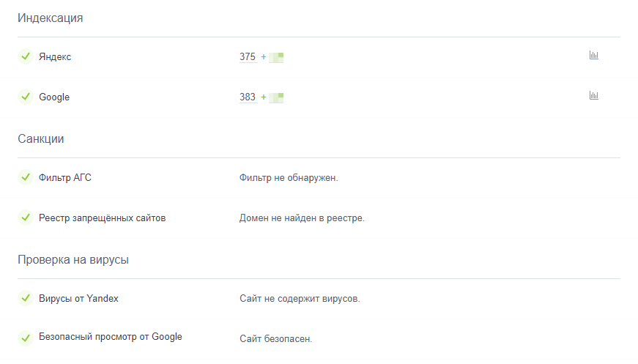
Task: Click the Проверка на вирусы heading
Action: [73, 259]
